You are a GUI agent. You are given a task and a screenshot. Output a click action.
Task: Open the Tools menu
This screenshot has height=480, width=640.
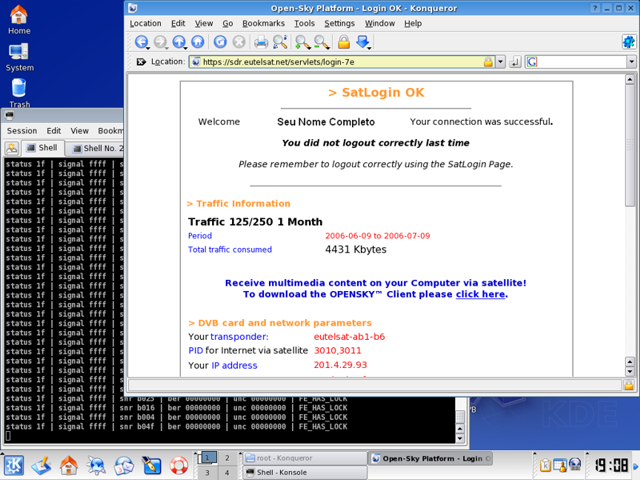[304, 23]
